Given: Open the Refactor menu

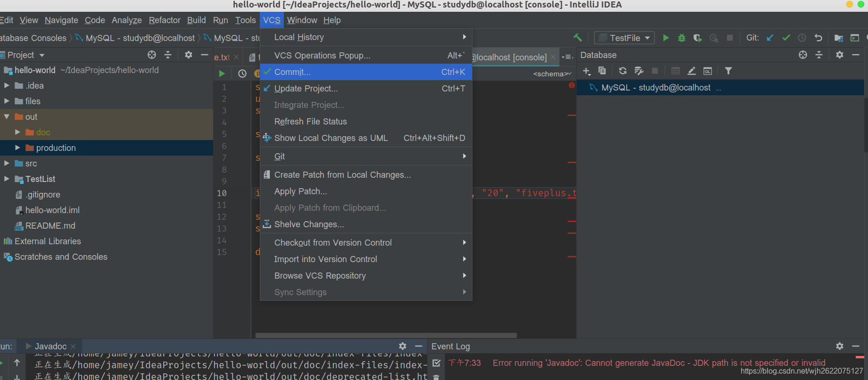Looking at the screenshot, I should [165, 20].
